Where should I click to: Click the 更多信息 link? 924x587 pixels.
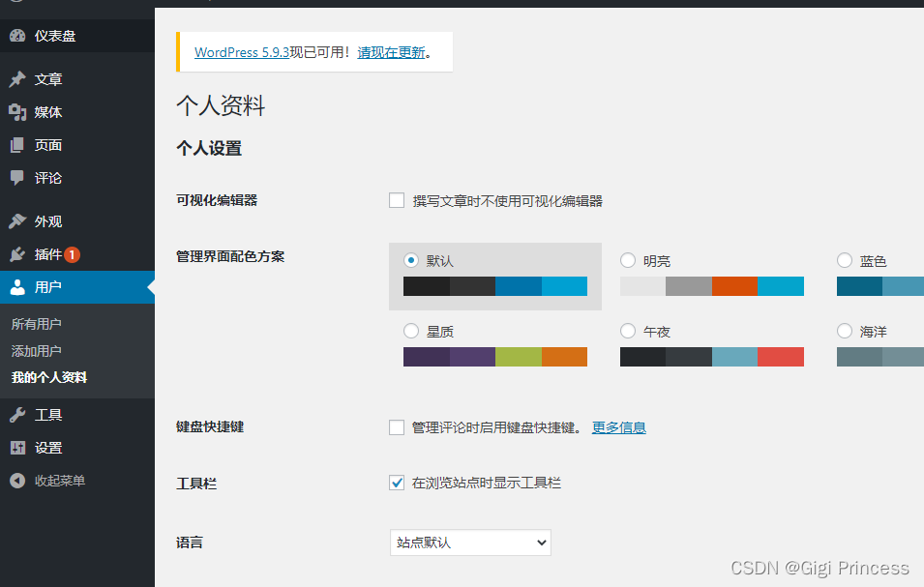619,427
